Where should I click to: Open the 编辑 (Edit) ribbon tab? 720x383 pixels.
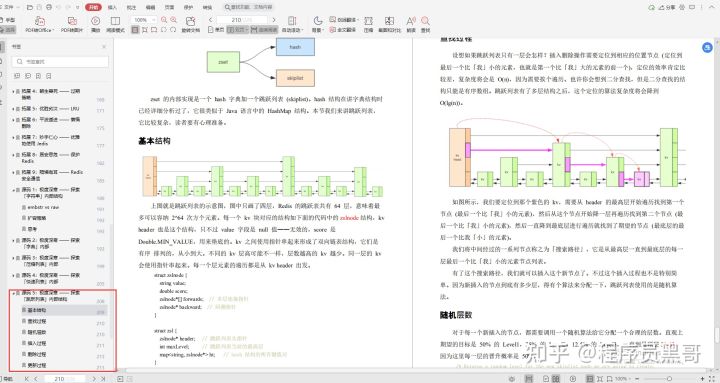pyautogui.click(x=150, y=7)
